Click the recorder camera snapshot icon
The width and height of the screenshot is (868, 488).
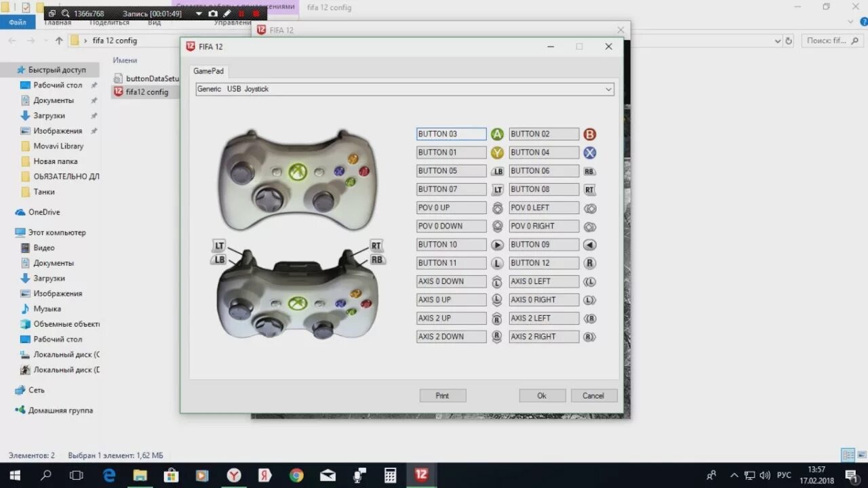(213, 14)
